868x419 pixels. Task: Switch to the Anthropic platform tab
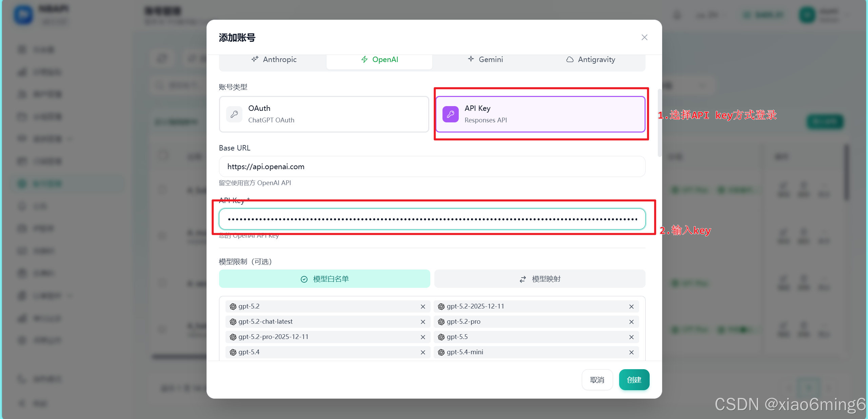pyautogui.click(x=274, y=60)
